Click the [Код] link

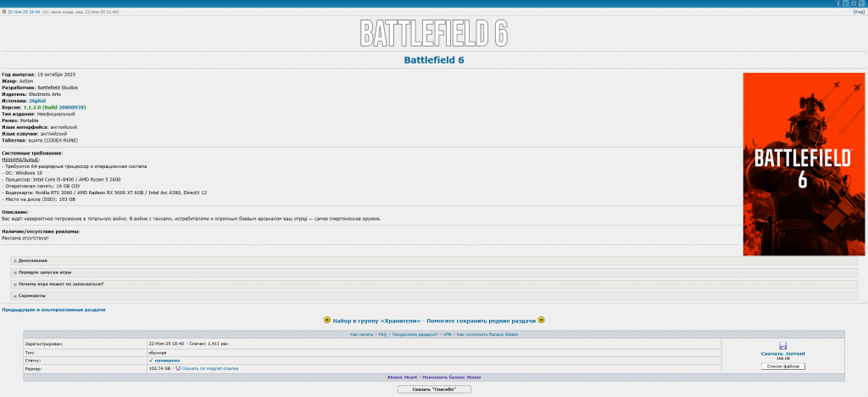(x=860, y=11)
